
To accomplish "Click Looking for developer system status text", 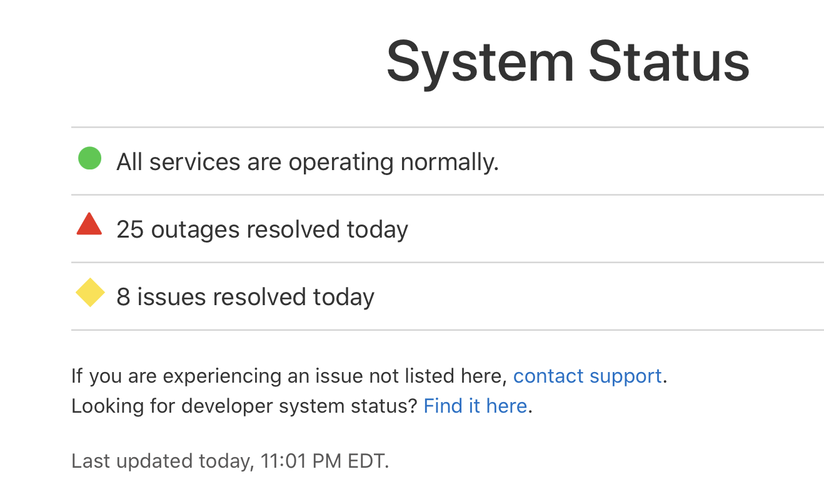I will (x=244, y=406).
